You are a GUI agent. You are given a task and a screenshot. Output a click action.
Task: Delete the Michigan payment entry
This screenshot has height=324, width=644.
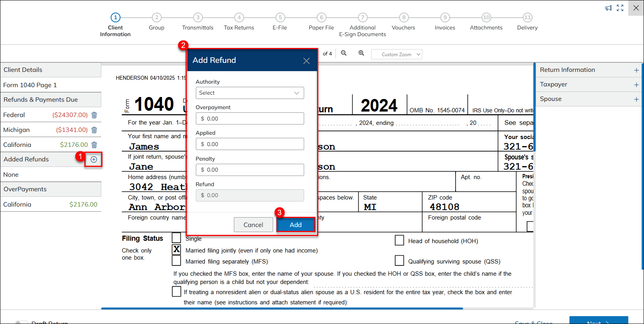(94, 130)
